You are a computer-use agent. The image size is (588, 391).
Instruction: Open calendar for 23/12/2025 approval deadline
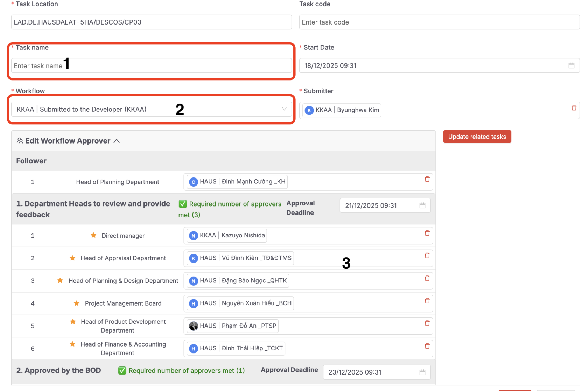(422, 372)
